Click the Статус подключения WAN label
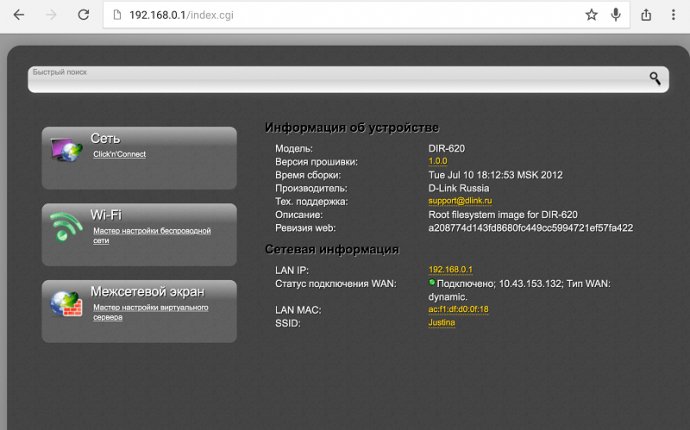 336,283
